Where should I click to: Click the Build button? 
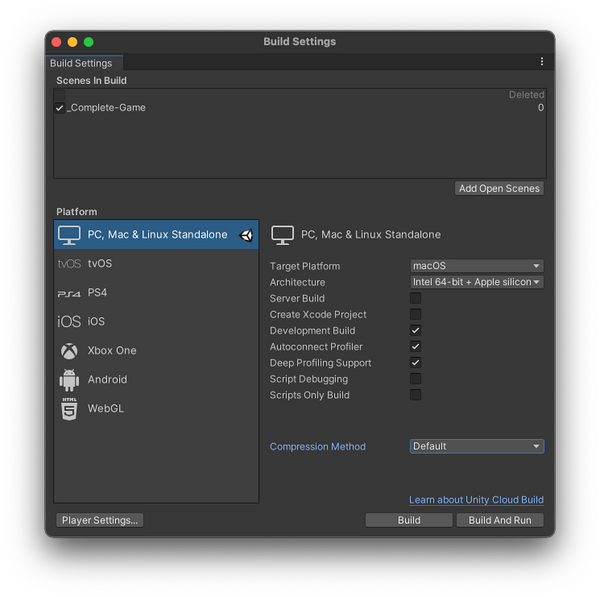(409, 520)
